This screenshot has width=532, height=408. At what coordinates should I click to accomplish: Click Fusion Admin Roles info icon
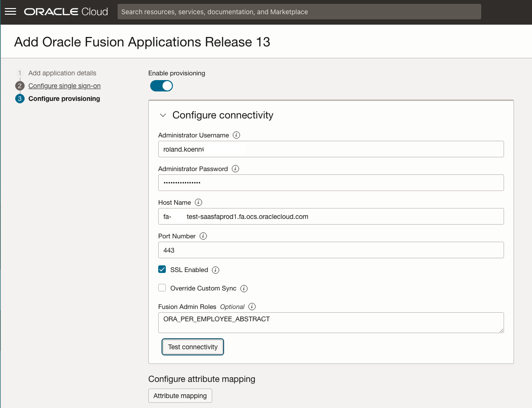(x=252, y=307)
